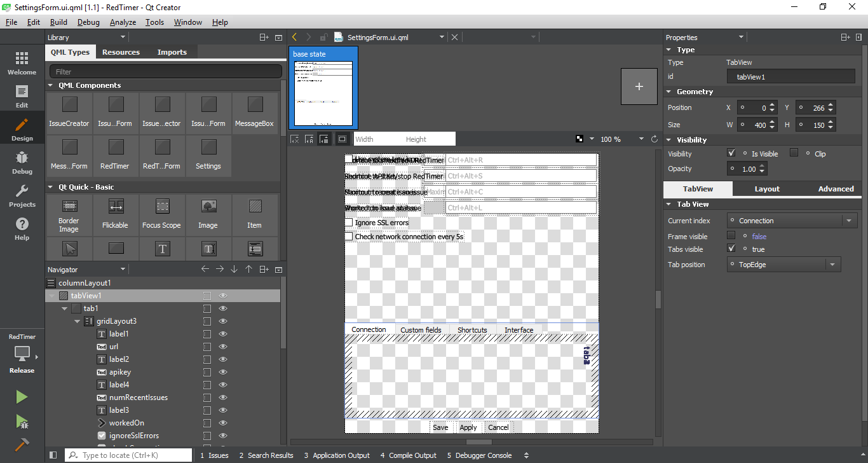This screenshot has width=868, height=463.
Task: Open the Current index dropdown
Action: click(792, 221)
